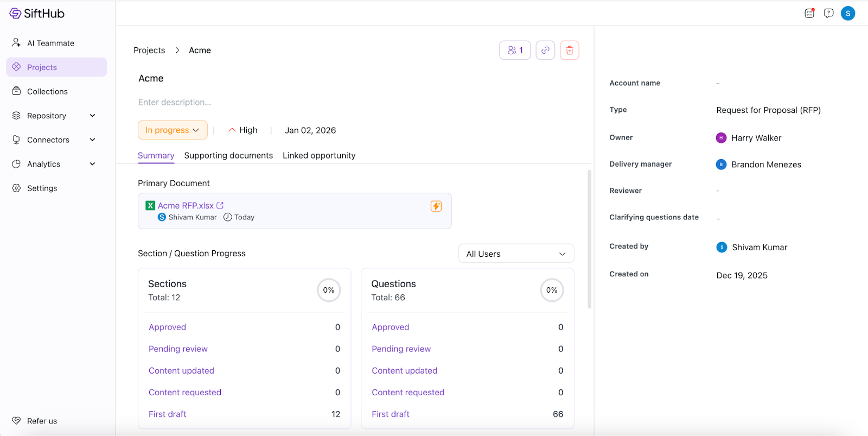
Task: Open the In progress status dropdown
Action: click(x=173, y=130)
